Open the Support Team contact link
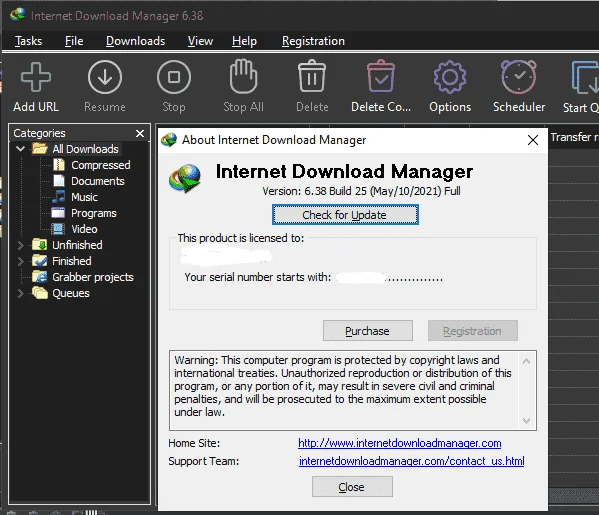This screenshot has height=515, width=599. (x=411, y=461)
